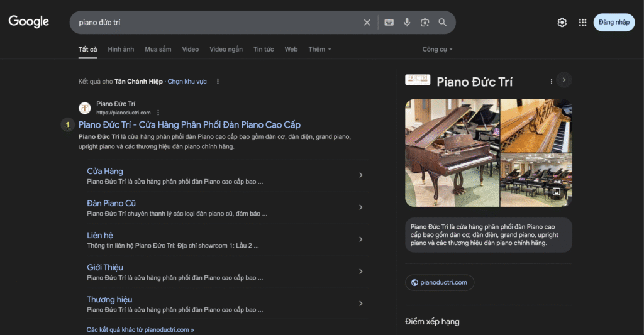644x335 pixels.
Task: Open three-dot menu beside pianoductri.com URL
Action: [x=158, y=113]
